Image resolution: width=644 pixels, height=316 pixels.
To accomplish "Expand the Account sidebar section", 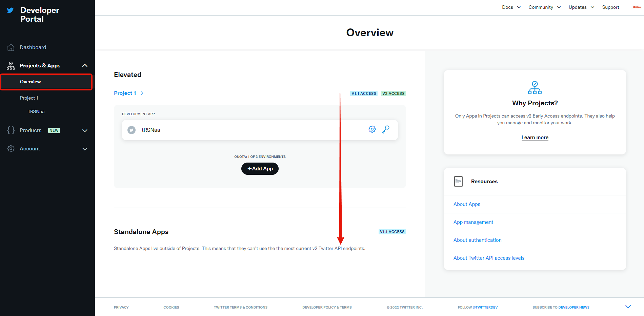I will (85, 149).
